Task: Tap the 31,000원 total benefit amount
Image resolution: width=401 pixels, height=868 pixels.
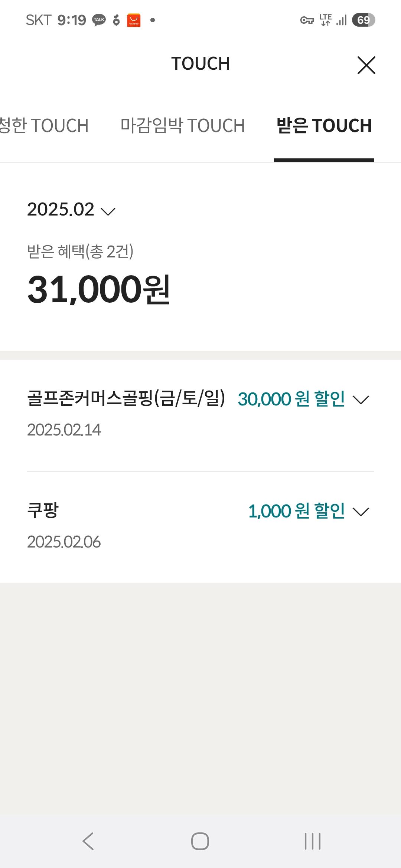Action: [99, 289]
